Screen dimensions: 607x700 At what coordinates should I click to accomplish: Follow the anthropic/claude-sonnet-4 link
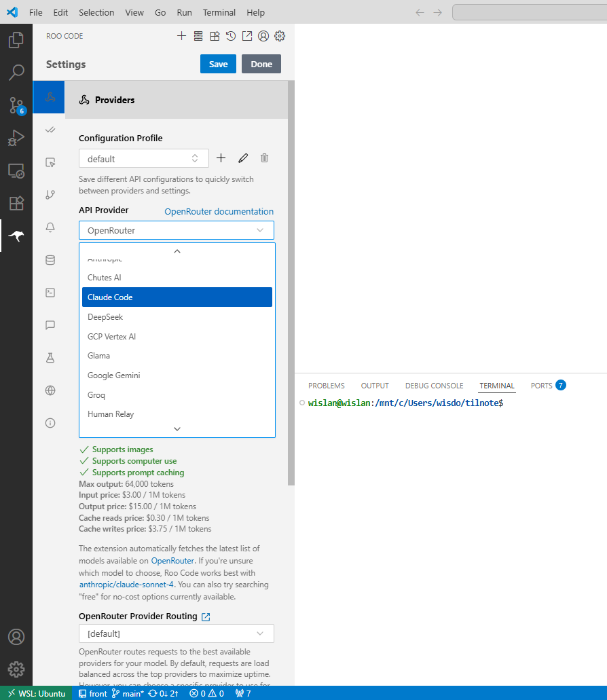point(126,585)
